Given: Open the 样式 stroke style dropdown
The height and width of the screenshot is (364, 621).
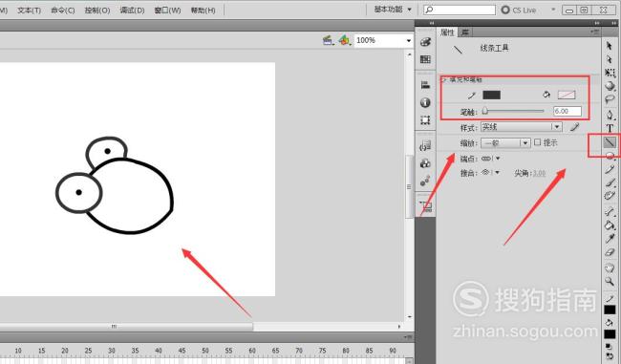Looking at the screenshot, I should 522,127.
